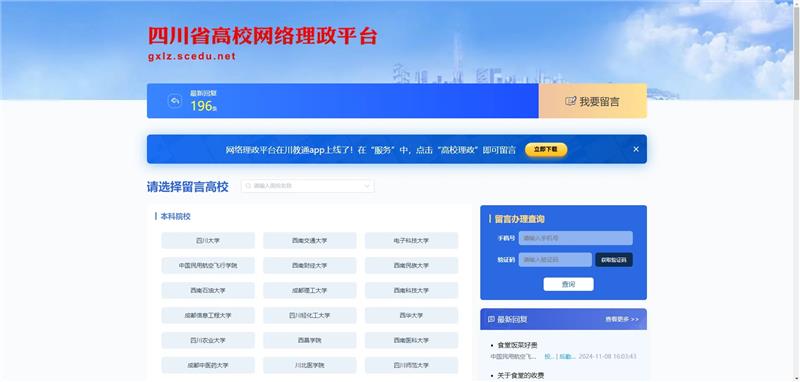Choose 西南交通大学 university

310,240
